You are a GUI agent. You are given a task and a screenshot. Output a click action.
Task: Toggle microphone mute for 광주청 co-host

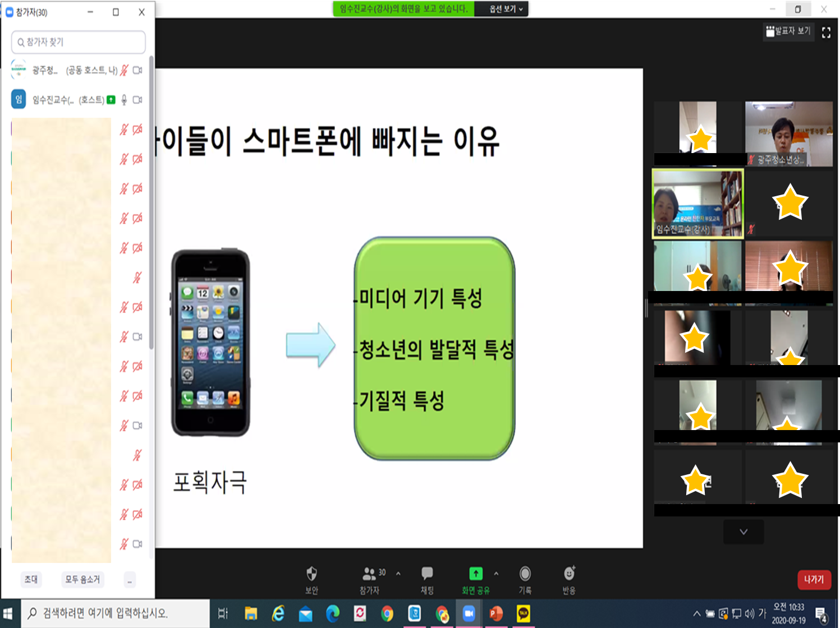pos(124,70)
